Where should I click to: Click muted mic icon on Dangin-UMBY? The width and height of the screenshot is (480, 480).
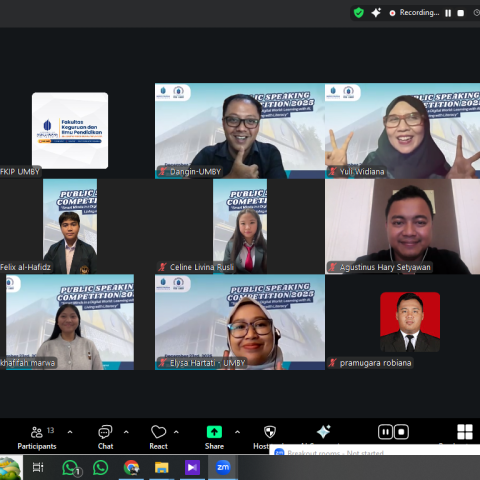(x=162, y=171)
